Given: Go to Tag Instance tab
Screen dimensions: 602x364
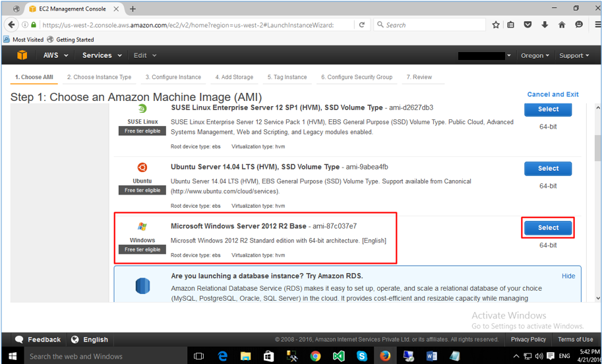Looking at the screenshot, I should (x=287, y=77).
